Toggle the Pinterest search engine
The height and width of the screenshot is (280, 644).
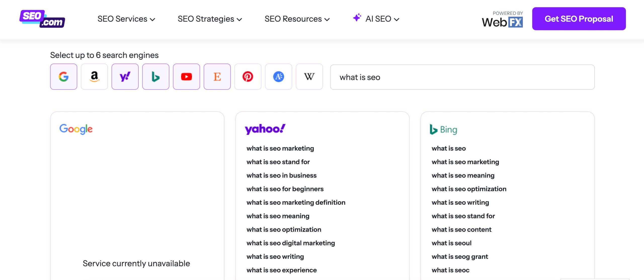248,77
